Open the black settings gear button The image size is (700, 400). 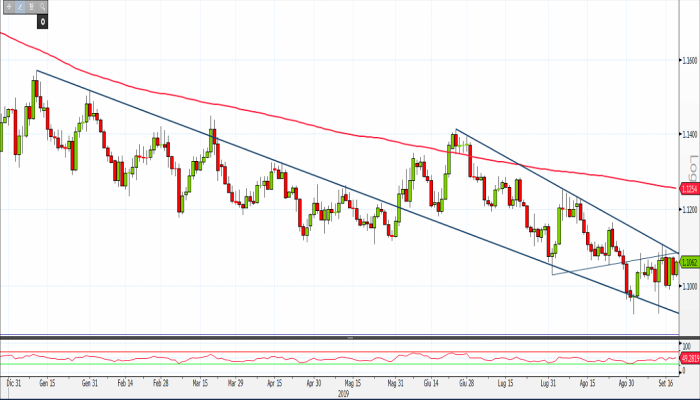point(42,21)
